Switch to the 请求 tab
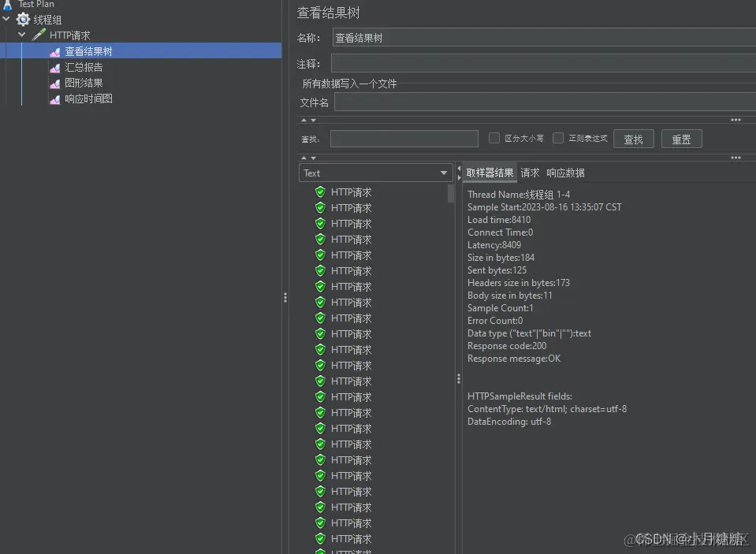The width and height of the screenshot is (756, 554). click(x=530, y=173)
